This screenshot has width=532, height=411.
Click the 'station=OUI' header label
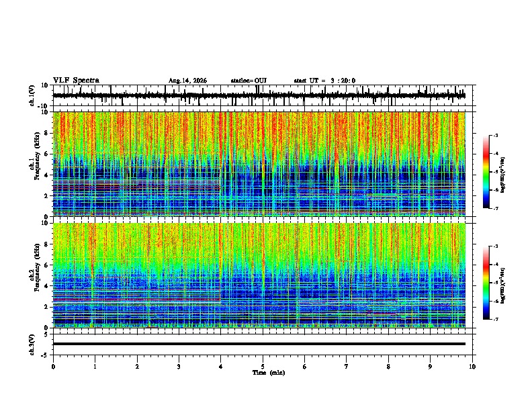point(249,81)
